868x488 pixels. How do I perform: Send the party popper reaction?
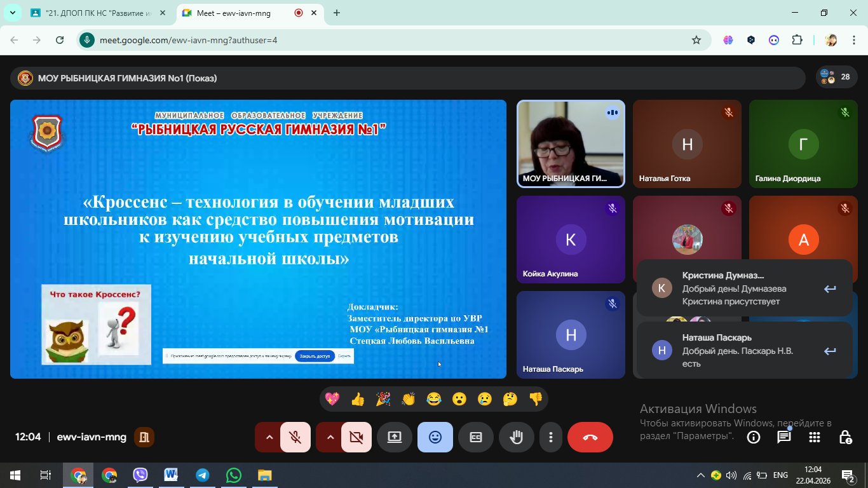[383, 399]
